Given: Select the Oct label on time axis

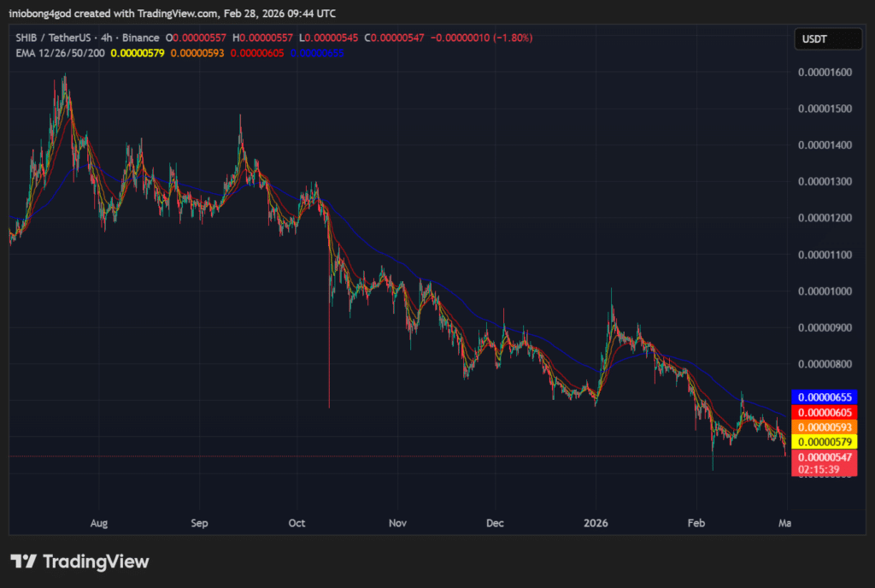Looking at the screenshot, I should [x=297, y=523].
